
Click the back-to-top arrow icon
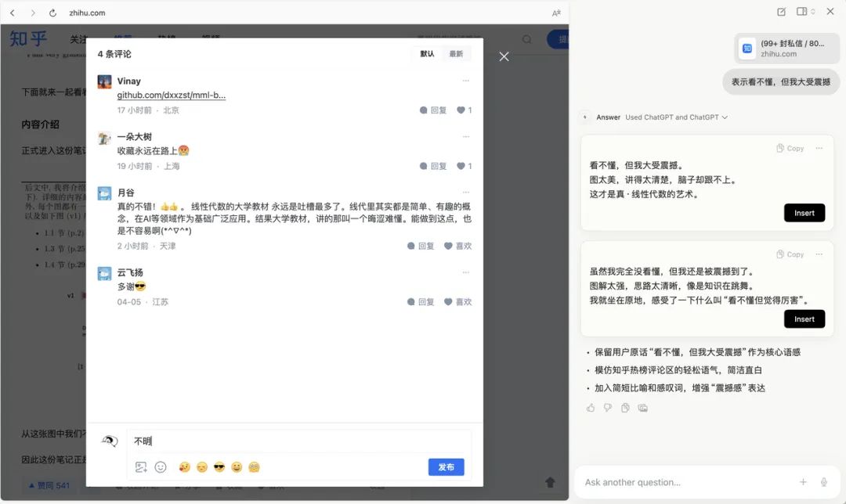pos(548,483)
